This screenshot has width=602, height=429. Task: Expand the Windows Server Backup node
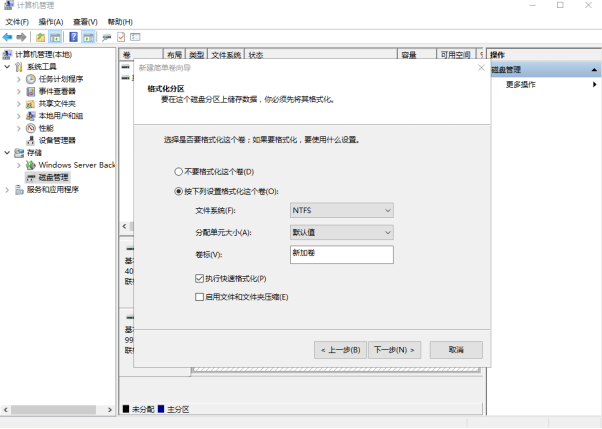pos(19,165)
